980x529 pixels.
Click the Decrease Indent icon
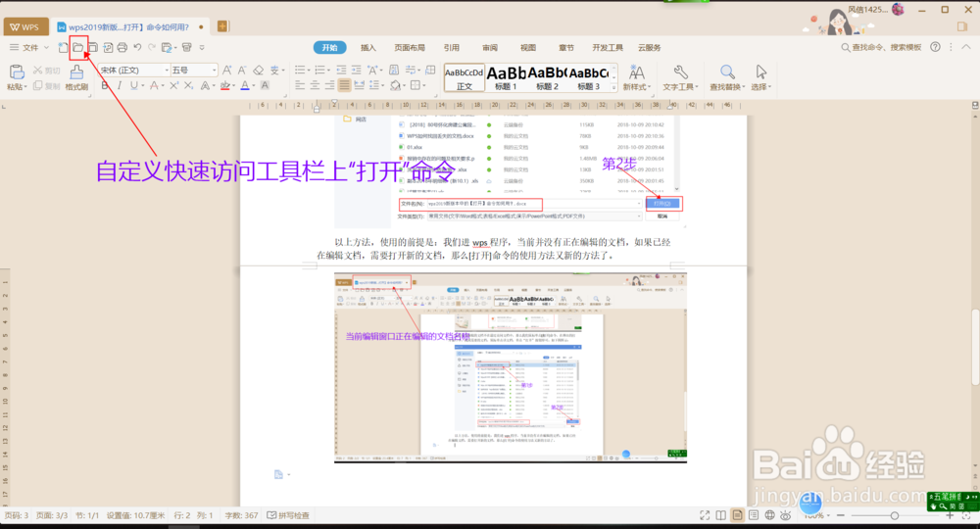(x=341, y=70)
